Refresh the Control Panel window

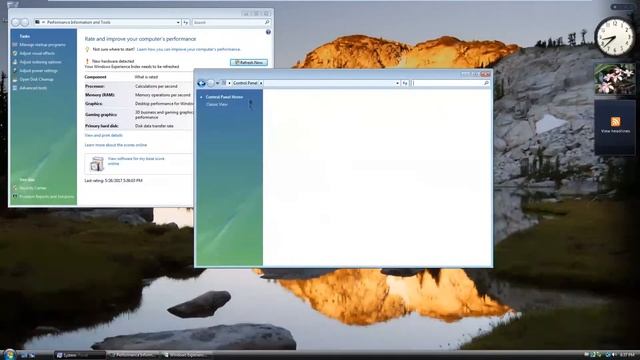click(405, 83)
